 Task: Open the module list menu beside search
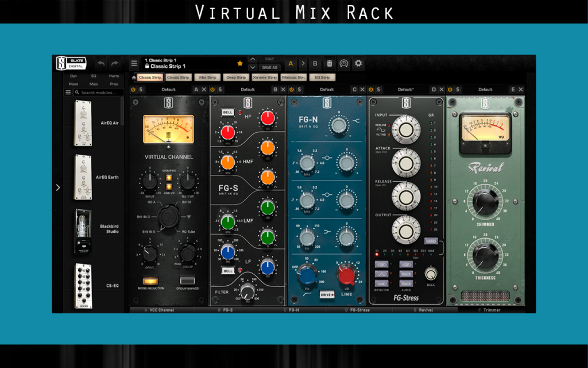pos(68,93)
